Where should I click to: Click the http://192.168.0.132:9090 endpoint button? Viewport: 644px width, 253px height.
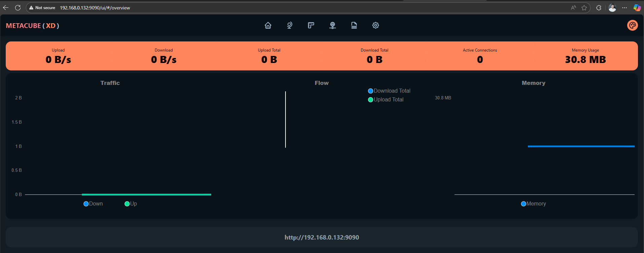(x=322, y=238)
